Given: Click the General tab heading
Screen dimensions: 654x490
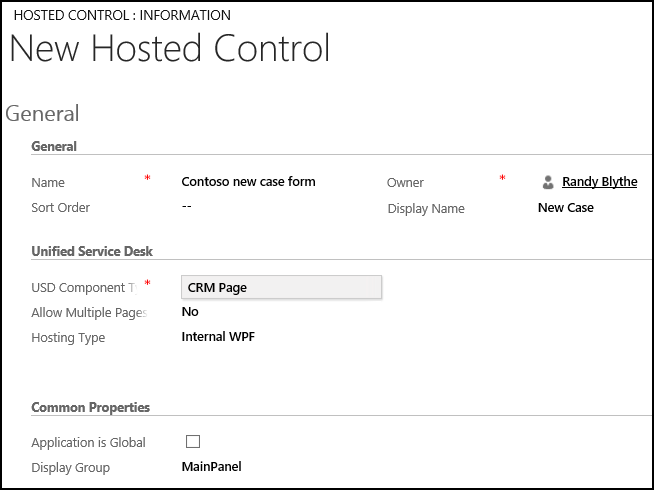Looking at the screenshot, I should click(42, 113).
